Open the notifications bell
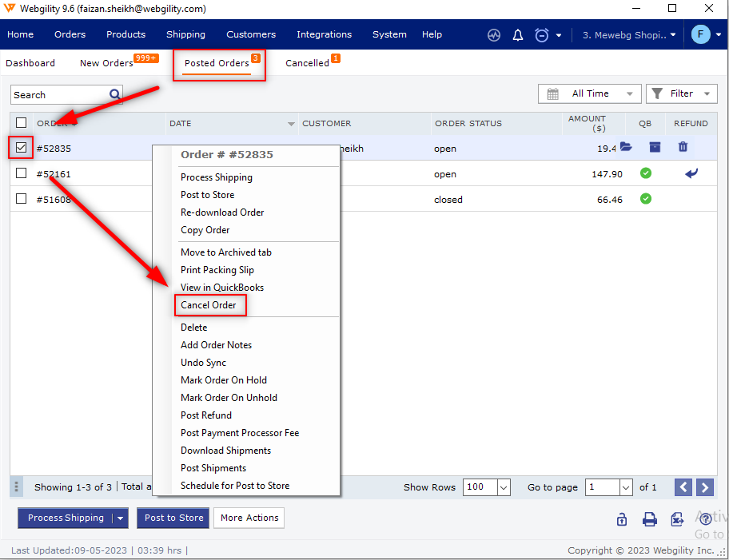729x560 pixels. click(x=517, y=35)
